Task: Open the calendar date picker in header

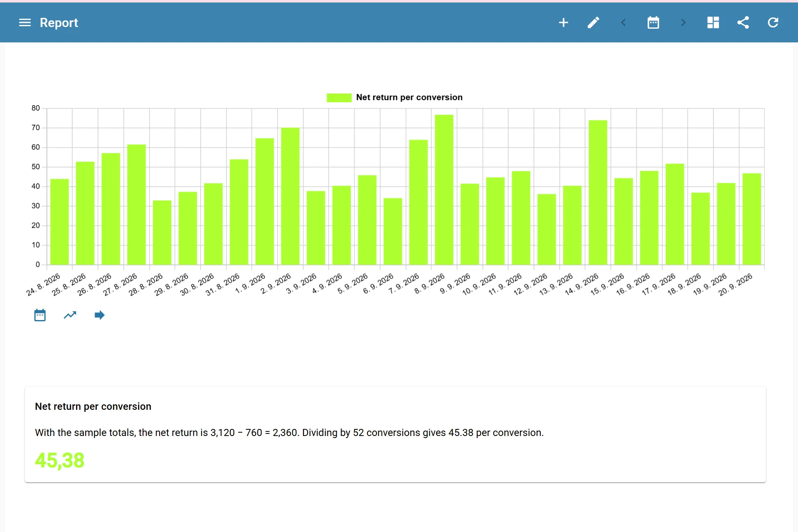Action: (653, 22)
